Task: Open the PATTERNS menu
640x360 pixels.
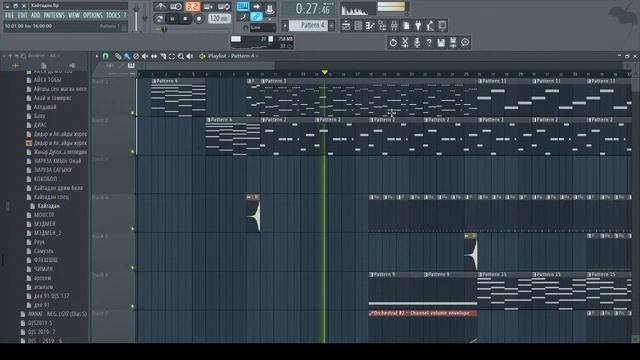Action: [54, 15]
